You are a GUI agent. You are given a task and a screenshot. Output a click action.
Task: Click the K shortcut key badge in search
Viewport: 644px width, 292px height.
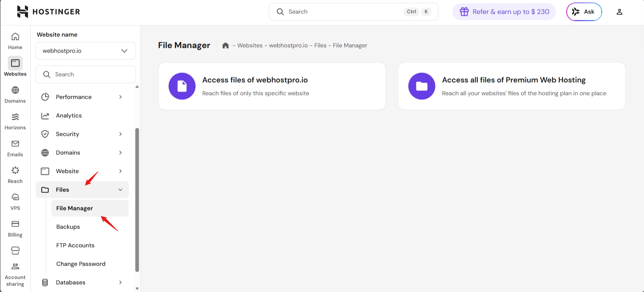click(426, 12)
